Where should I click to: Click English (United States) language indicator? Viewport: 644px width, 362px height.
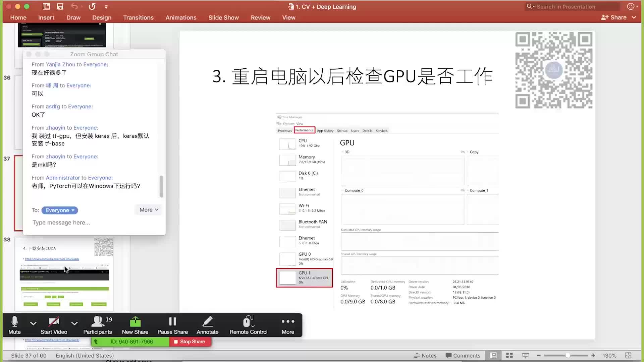click(x=85, y=355)
